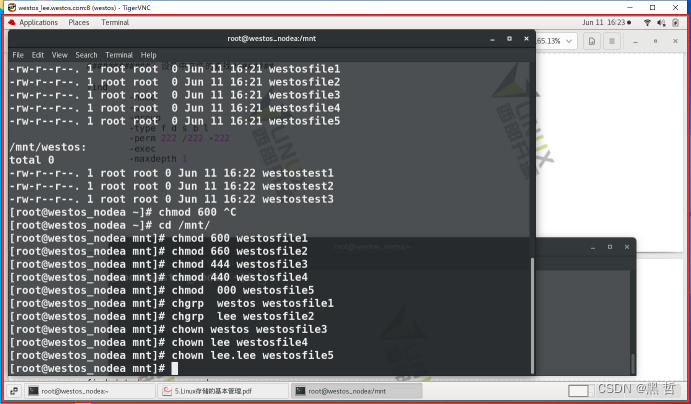The width and height of the screenshot is (691, 404).
Task: Switch to root@westos_nodea:/mnt taskbar entry
Action: (357, 391)
